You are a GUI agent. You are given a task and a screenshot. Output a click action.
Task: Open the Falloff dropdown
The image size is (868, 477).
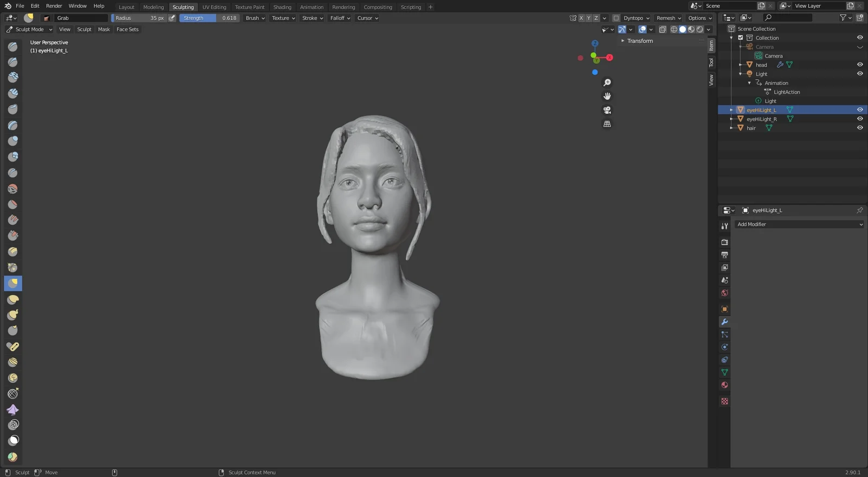click(340, 18)
